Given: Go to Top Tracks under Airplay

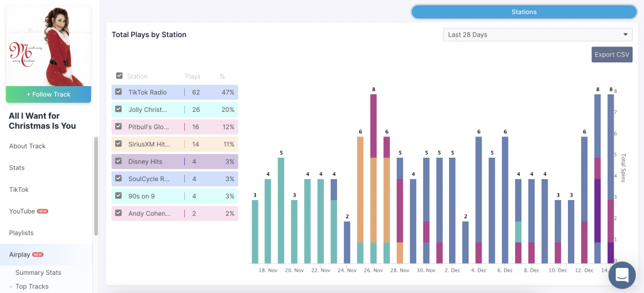Looking at the screenshot, I should pyautogui.click(x=32, y=287).
